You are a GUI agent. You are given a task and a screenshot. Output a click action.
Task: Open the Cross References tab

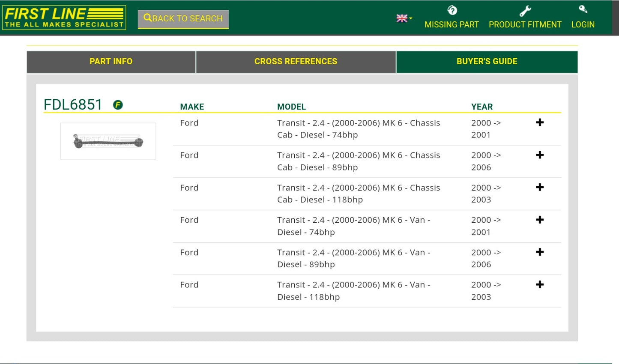point(296,62)
